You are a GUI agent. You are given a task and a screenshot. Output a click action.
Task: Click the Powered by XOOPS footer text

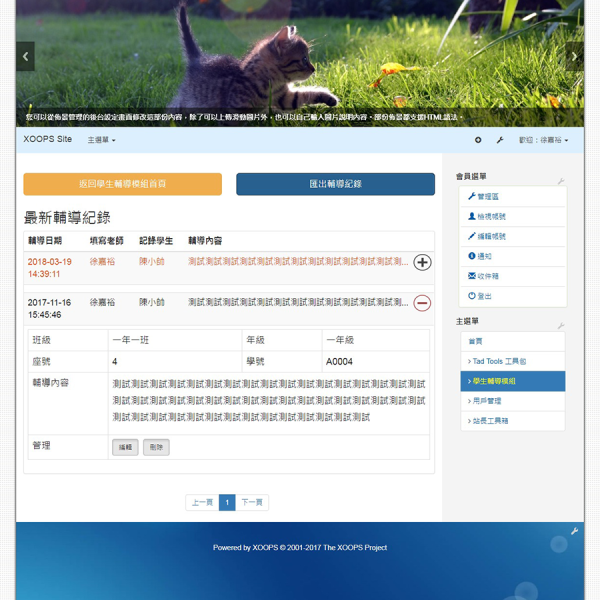pos(300,548)
